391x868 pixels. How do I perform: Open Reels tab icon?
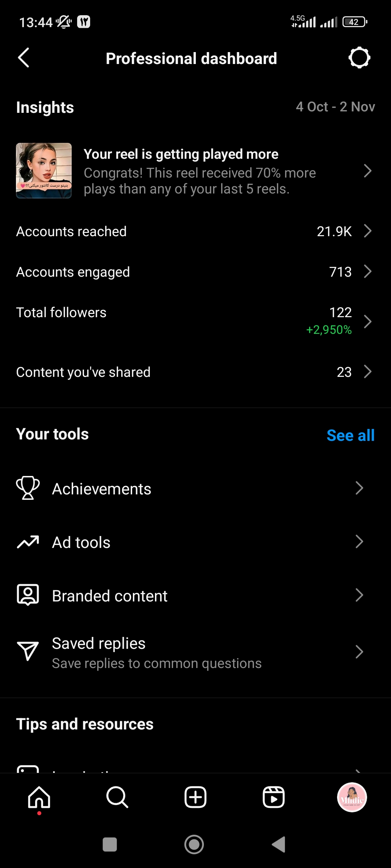pos(274,797)
